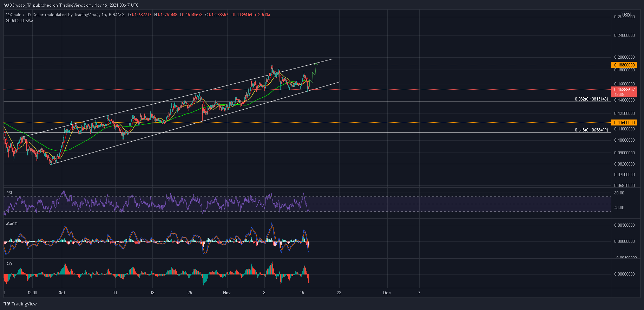Click the Oct label on time axis

pos(62,293)
